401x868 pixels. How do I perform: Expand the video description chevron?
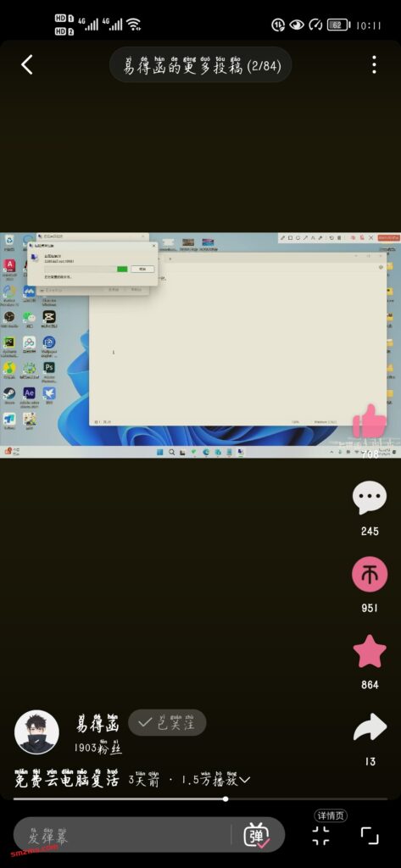click(x=244, y=781)
